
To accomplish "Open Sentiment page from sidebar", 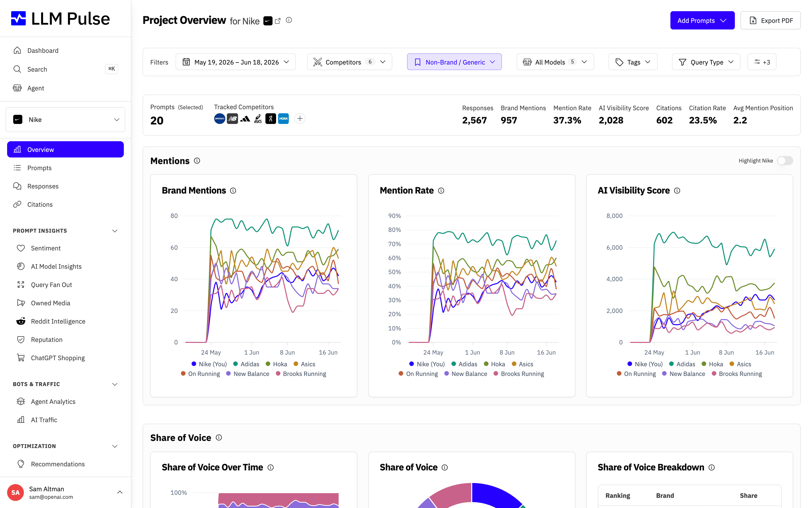I will tap(65, 248).
